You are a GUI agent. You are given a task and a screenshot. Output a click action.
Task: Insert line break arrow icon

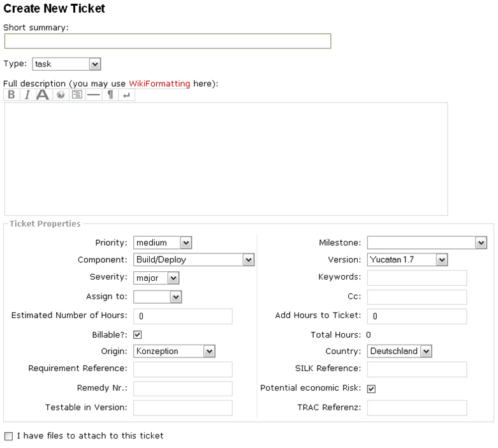point(126,94)
